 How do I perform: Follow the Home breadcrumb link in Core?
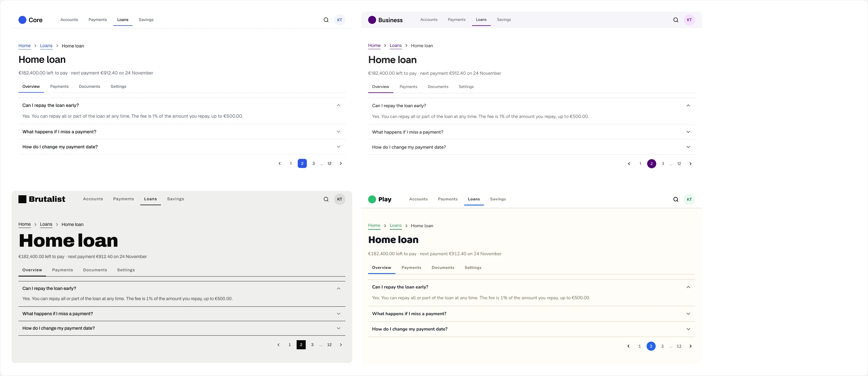click(25, 46)
